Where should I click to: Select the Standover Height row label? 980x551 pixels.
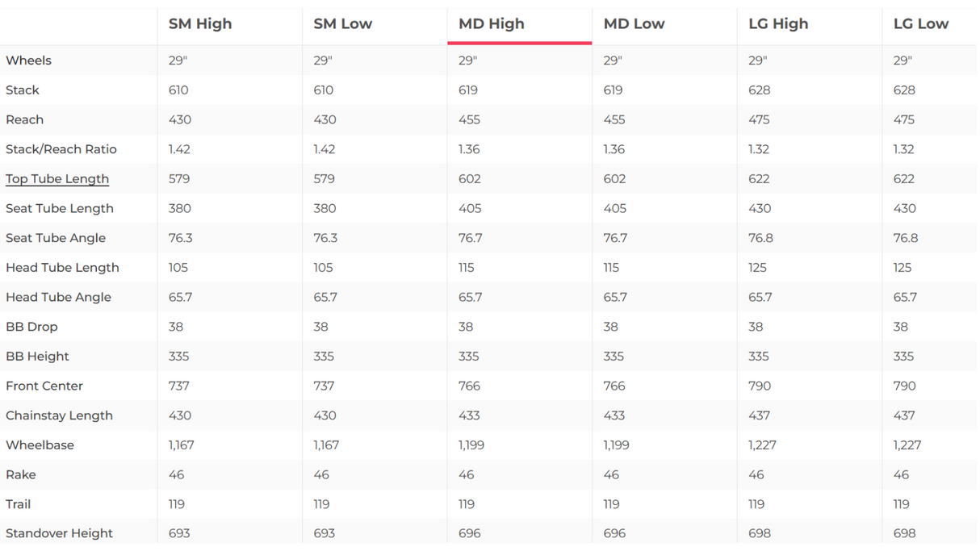(x=59, y=533)
